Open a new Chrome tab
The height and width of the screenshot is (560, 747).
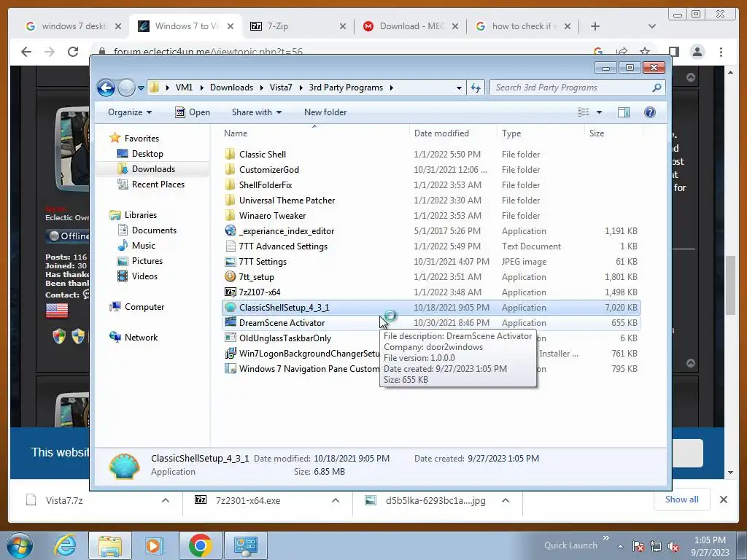[595, 26]
